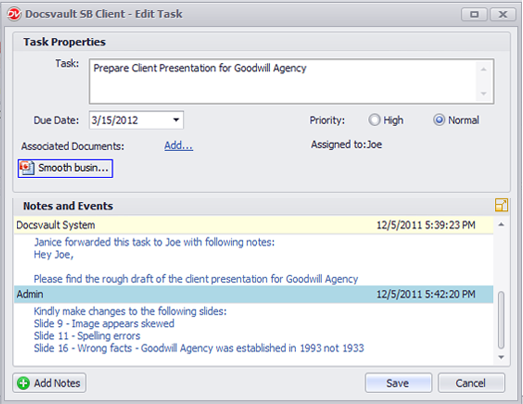The image size is (523, 404).
Task: Click the notes scrollbar thumb
Action: point(501,320)
